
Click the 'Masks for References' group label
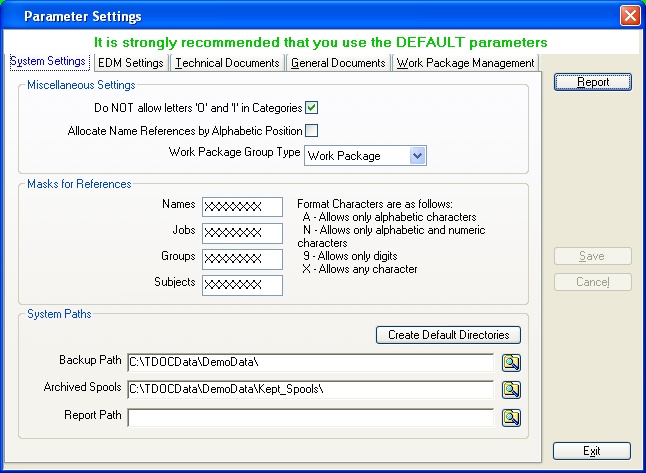pyautogui.click(x=79, y=184)
